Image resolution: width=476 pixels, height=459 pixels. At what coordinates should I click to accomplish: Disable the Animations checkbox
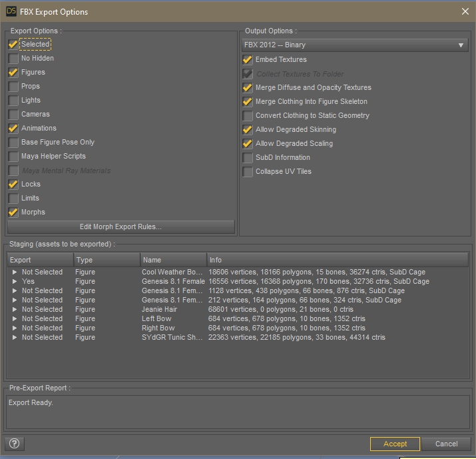pos(13,128)
